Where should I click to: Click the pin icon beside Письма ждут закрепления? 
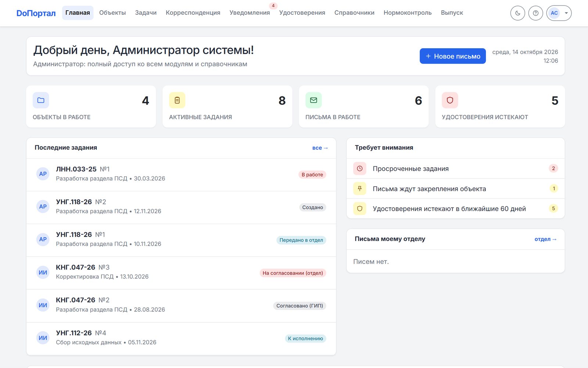coord(360,188)
